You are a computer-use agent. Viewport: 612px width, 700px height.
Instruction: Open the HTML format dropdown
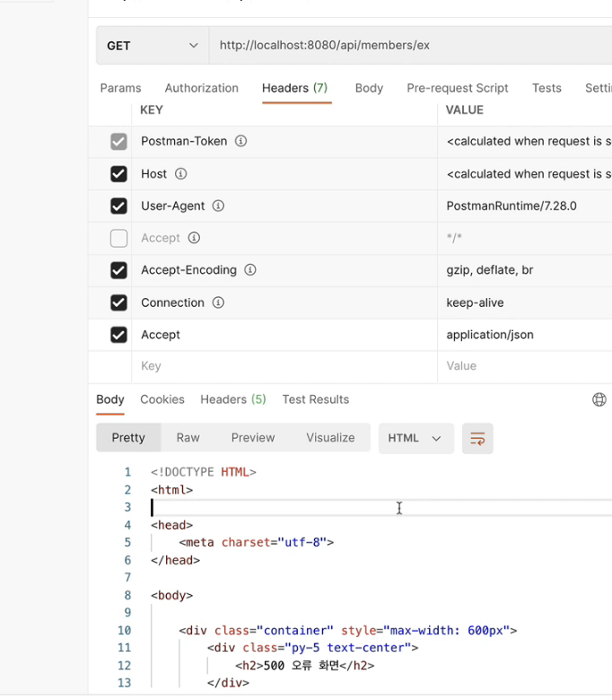point(416,438)
